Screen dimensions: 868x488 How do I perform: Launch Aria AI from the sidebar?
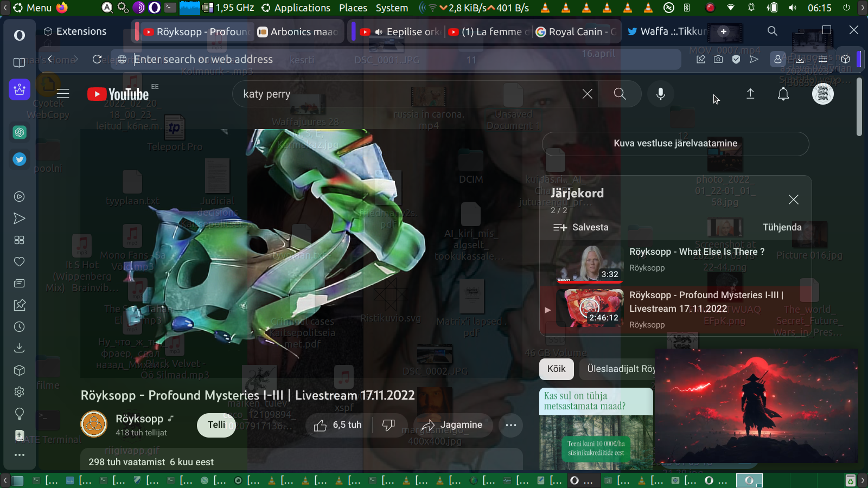tap(20, 89)
